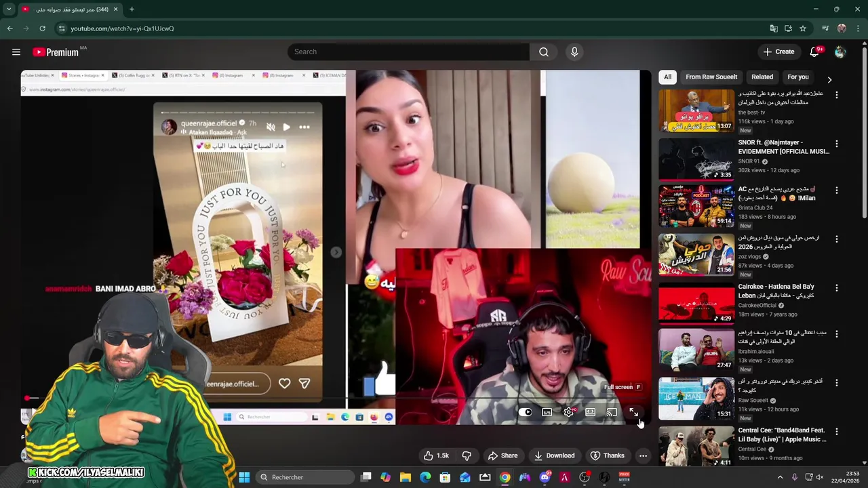Reload the page in Chrome

point(42,28)
